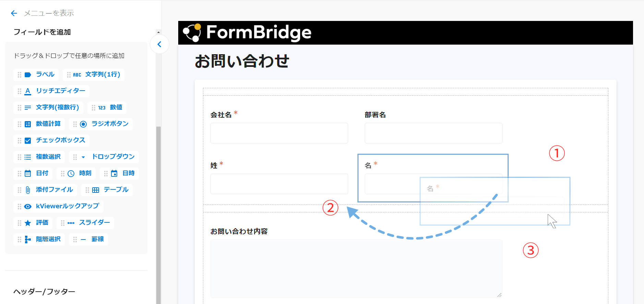The width and height of the screenshot is (644, 304).
Task: Click the お問い合わせ内容 text area
Action: [x=356, y=269]
